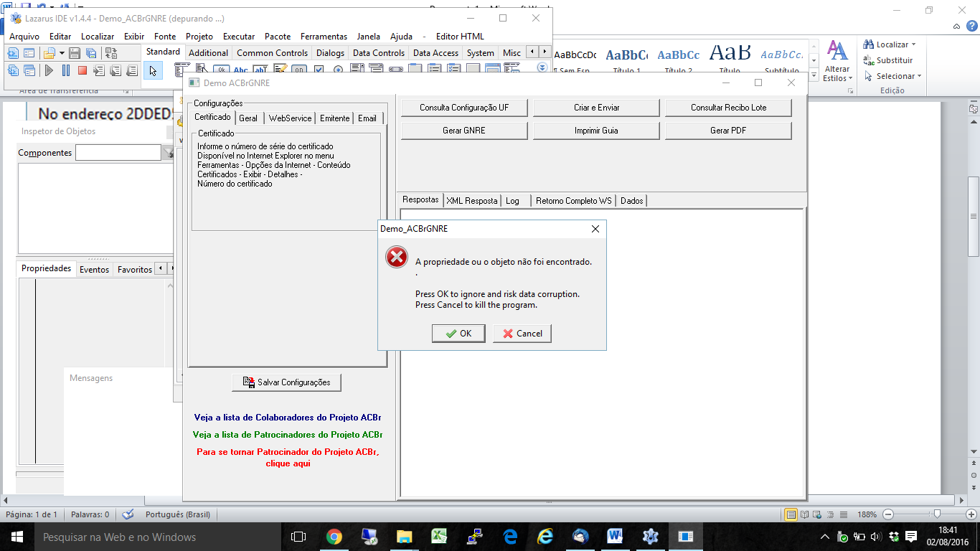The height and width of the screenshot is (551, 980).
Task: Click the Criar e Enviar button
Action: pyautogui.click(x=596, y=108)
